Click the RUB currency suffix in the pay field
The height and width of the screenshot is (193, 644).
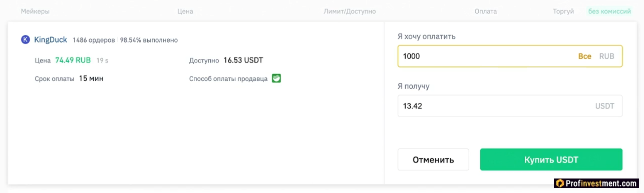click(606, 56)
